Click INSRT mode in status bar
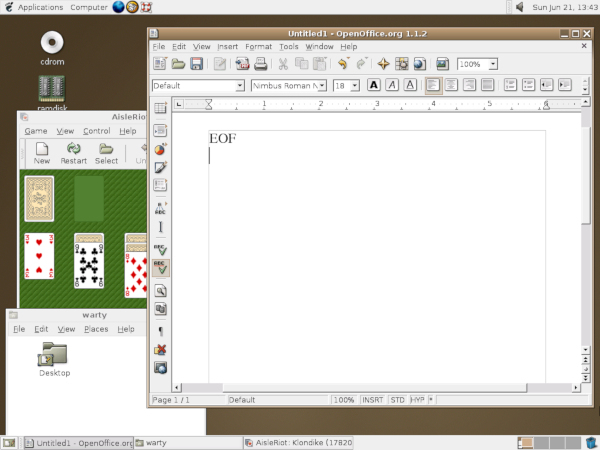The height and width of the screenshot is (450, 600). [x=372, y=400]
